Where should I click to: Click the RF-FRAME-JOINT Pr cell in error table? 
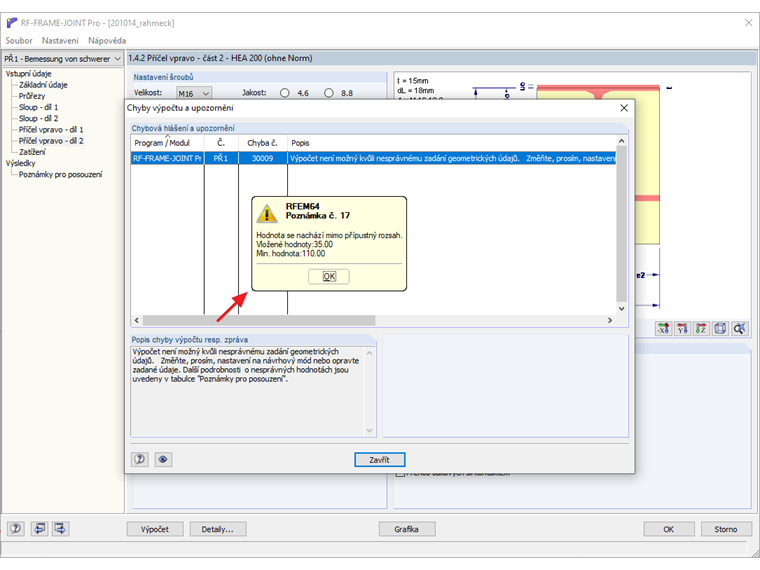coord(167,158)
